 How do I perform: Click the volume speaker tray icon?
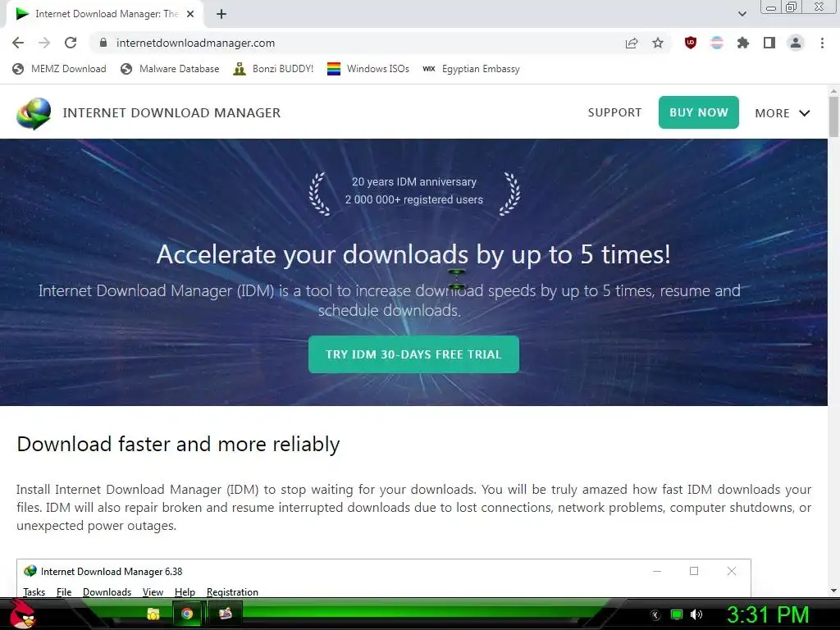point(696,614)
